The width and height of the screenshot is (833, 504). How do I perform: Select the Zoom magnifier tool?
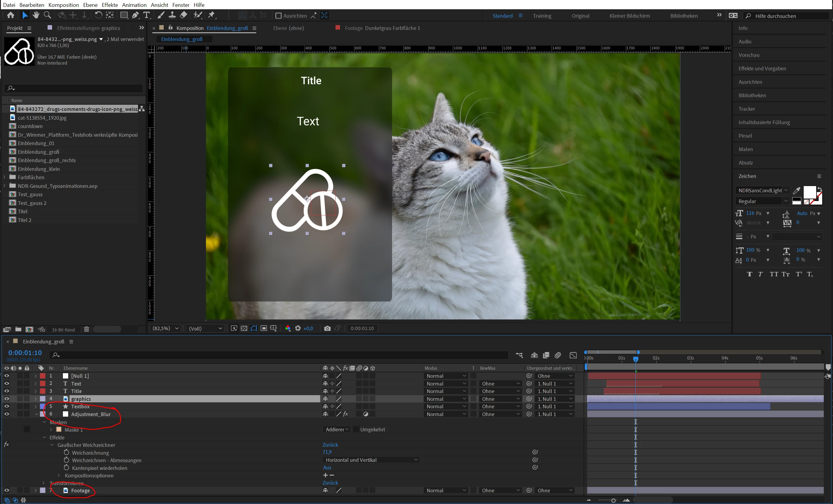(x=48, y=15)
